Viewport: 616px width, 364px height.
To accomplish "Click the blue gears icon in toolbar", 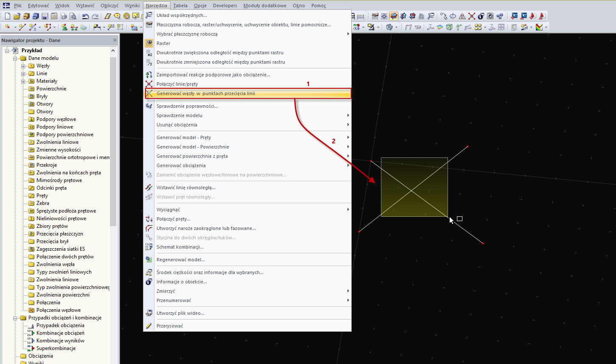I will [500, 16].
